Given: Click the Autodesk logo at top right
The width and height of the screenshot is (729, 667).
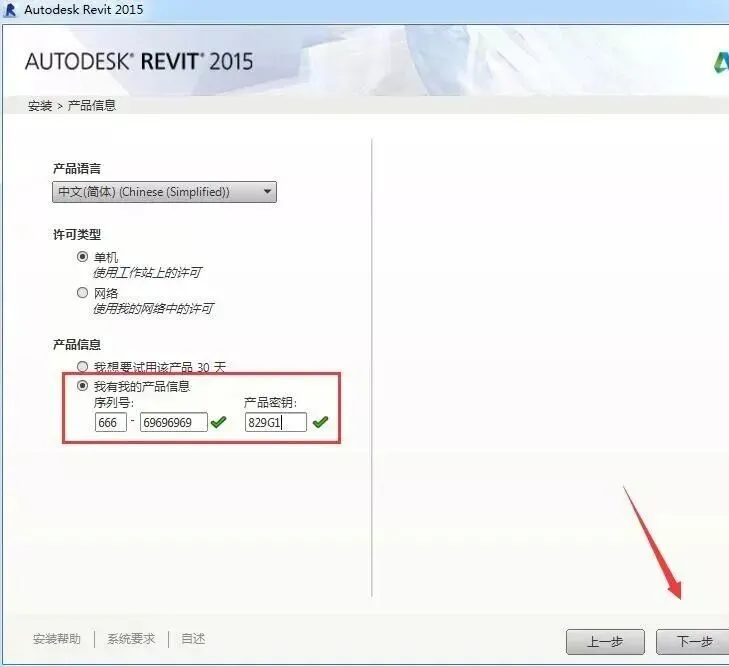Looking at the screenshot, I should click(721, 62).
